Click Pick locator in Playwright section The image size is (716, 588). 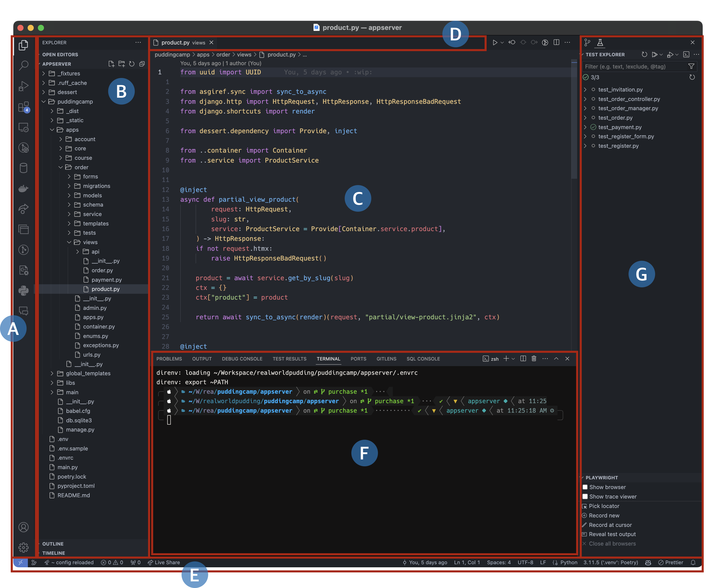604,506
